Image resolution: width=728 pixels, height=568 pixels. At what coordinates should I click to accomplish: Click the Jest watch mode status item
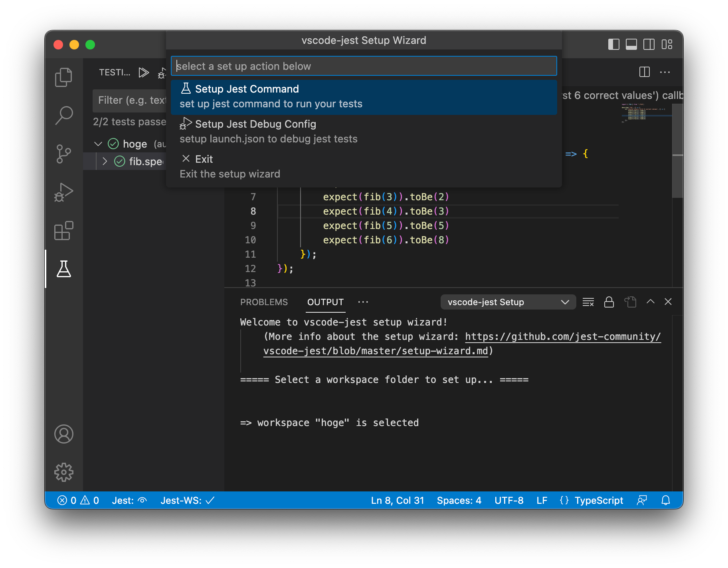130,500
